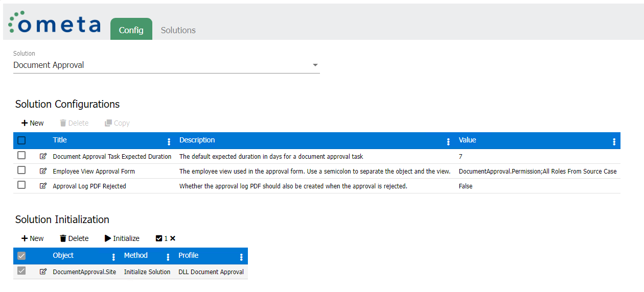Check the Document Approval Task Expected Duration row
The height and width of the screenshot is (292, 644).
[x=21, y=155]
